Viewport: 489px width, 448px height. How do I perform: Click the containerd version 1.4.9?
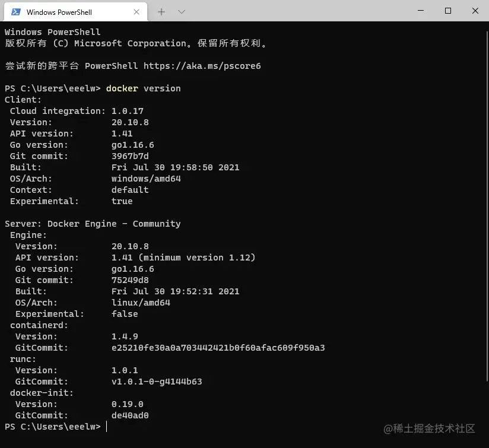coord(125,336)
